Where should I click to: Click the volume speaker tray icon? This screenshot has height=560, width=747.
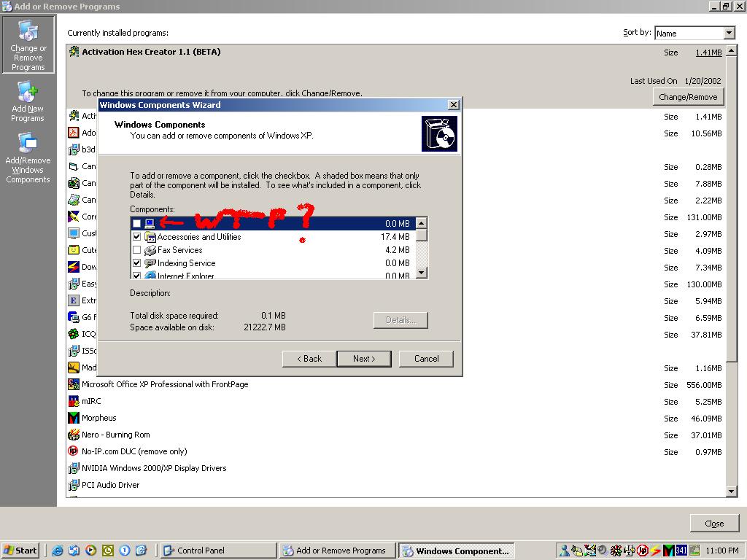[603, 551]
